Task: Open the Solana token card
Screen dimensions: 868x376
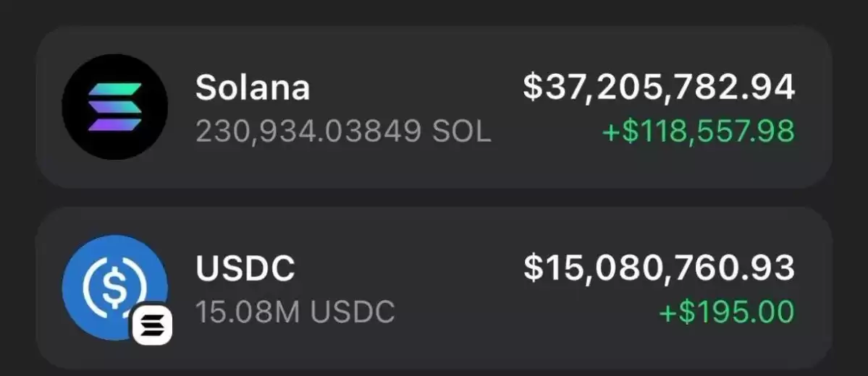Action: point(434,107)
